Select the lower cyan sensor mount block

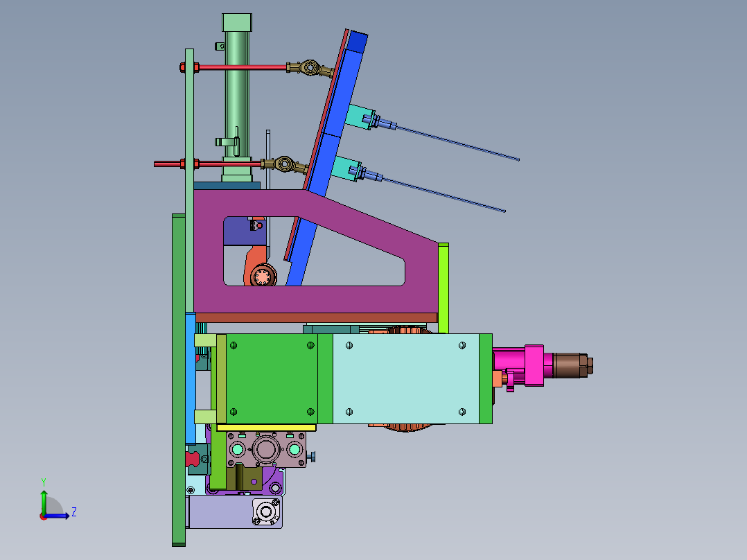344,168
